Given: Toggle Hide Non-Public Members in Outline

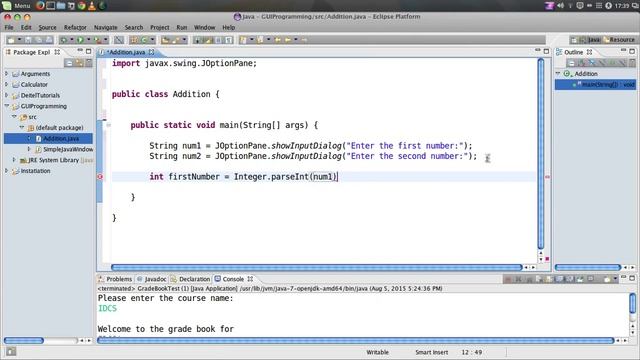Looking at the screenshot, I should point(612,63).
